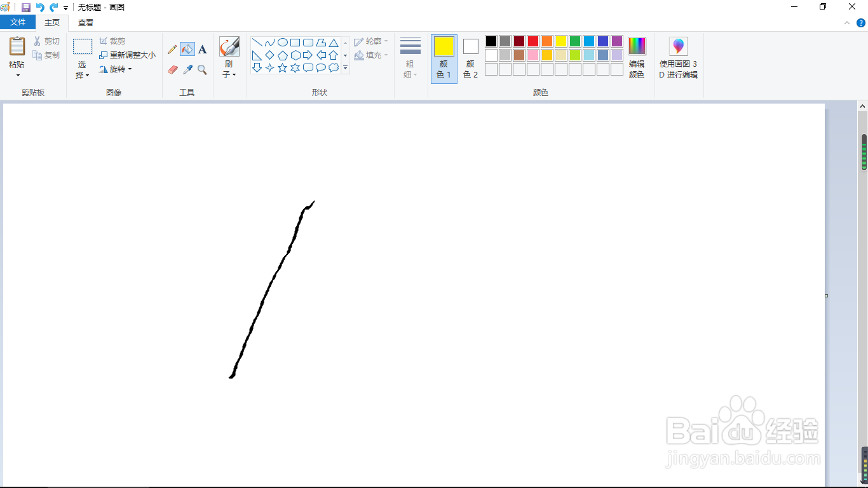This screenshot has width=868, height=488.
Task: Pick the red color swatch
Action: [533, 41]
